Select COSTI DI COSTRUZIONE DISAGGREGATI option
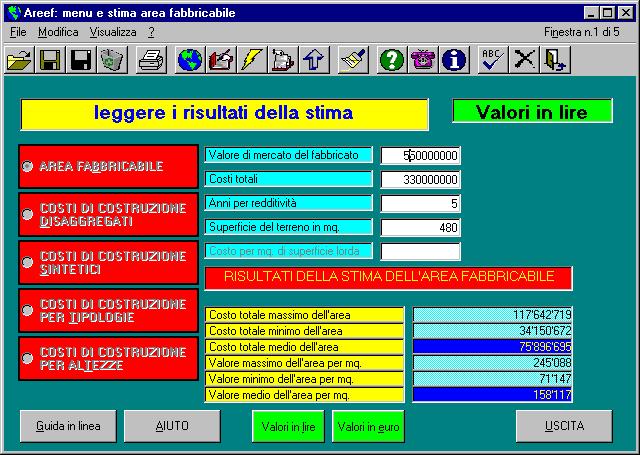This screenshot has height=455, width=640. click(28, 214)
